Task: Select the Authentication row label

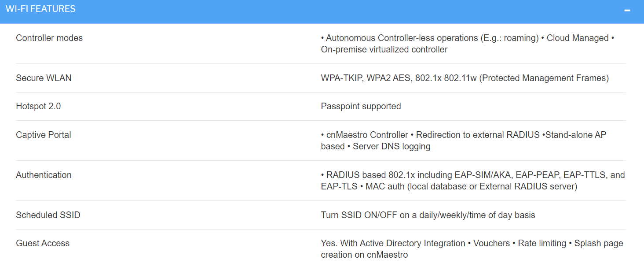Action: 44,175
